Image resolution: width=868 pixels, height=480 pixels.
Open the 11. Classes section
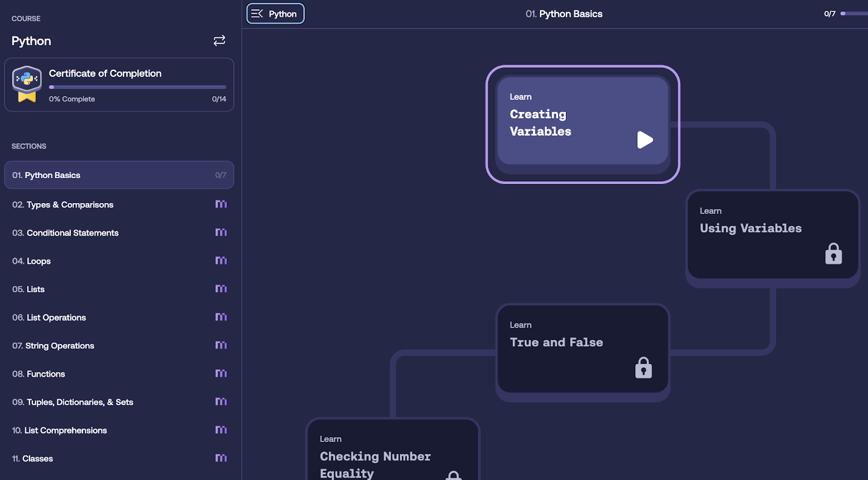coord(119,459)
